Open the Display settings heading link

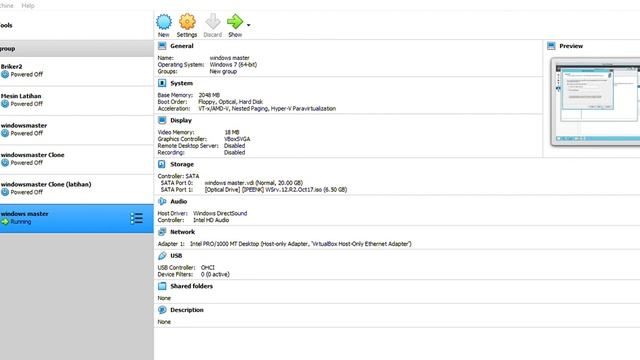click(x=181, y=120)
